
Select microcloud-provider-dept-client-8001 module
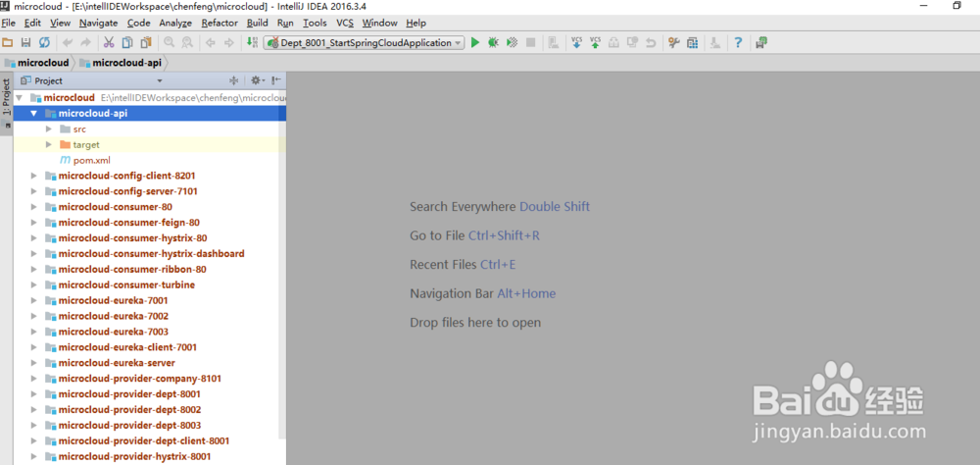[144, 441]
